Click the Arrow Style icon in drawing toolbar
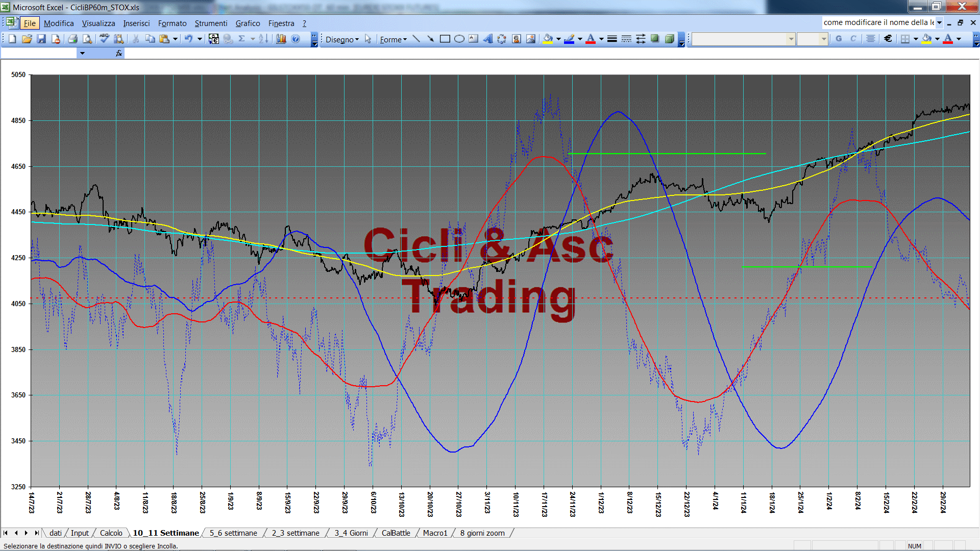The height and width of the screenshot is (551, 980). 641,39
